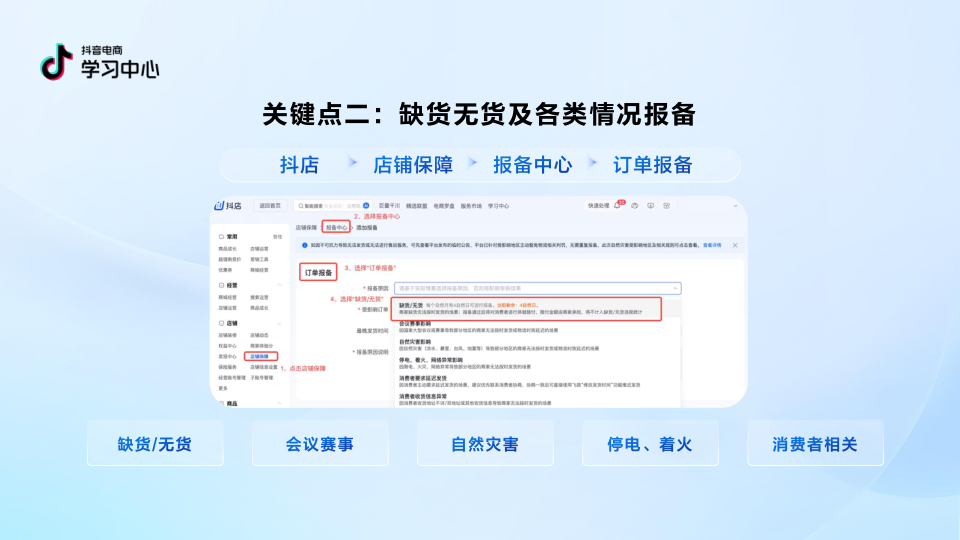The height and width of the screenshot is (540, 960).
Task: Select the 消费者收货信息异常 option
Action: 538,400
